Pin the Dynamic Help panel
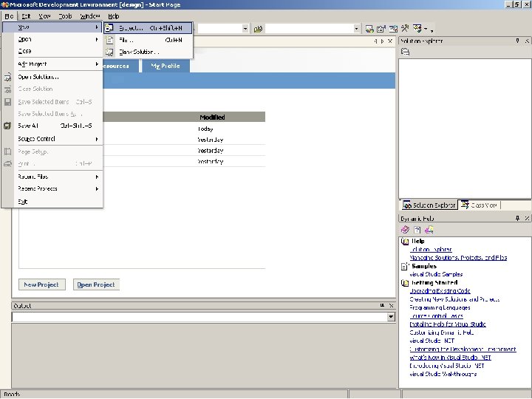Image resolution: width=532 pixels, height=399 pixels. pos(517,218)
